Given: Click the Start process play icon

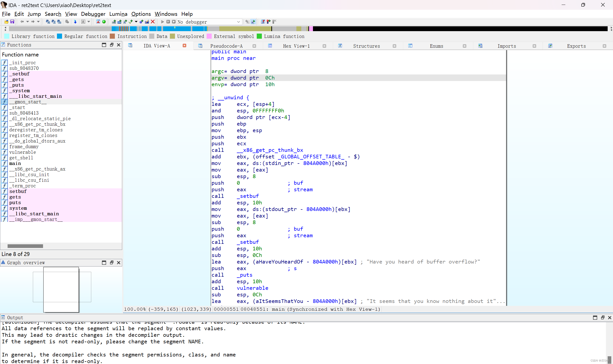Looking at the screenshot, I should [x=162, y=22].
